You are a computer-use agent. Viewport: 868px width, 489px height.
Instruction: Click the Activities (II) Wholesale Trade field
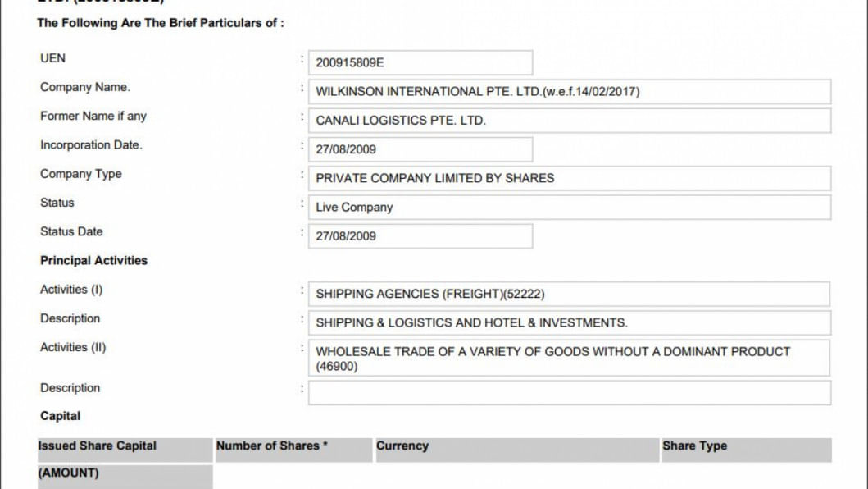click(569, 359)
